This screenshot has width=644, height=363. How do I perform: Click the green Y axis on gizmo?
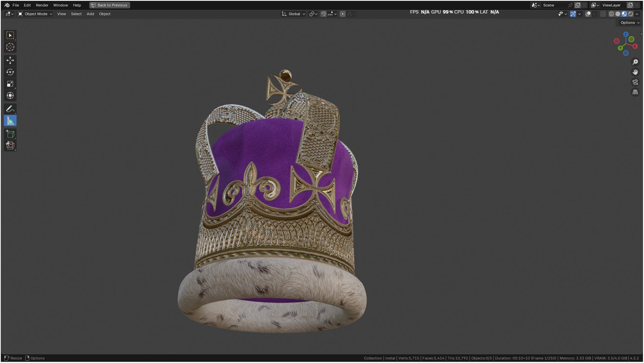[x=620, y=48]
